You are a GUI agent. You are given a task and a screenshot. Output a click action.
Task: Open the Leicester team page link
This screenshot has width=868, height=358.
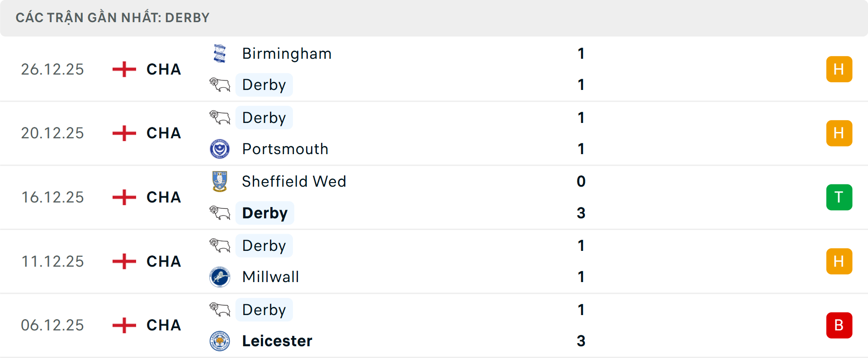[x=277, y=341]
